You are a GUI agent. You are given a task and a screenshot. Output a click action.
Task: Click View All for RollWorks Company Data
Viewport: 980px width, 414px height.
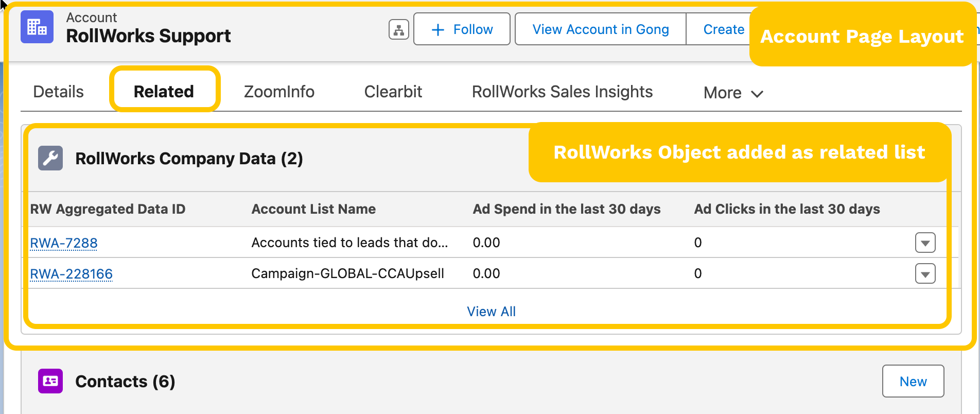491,312
